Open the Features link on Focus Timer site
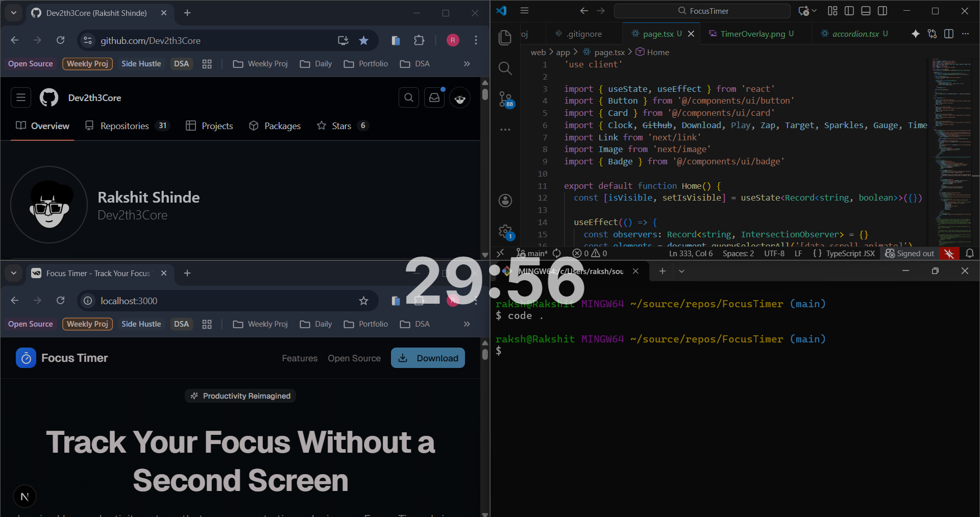 (300, 358)
